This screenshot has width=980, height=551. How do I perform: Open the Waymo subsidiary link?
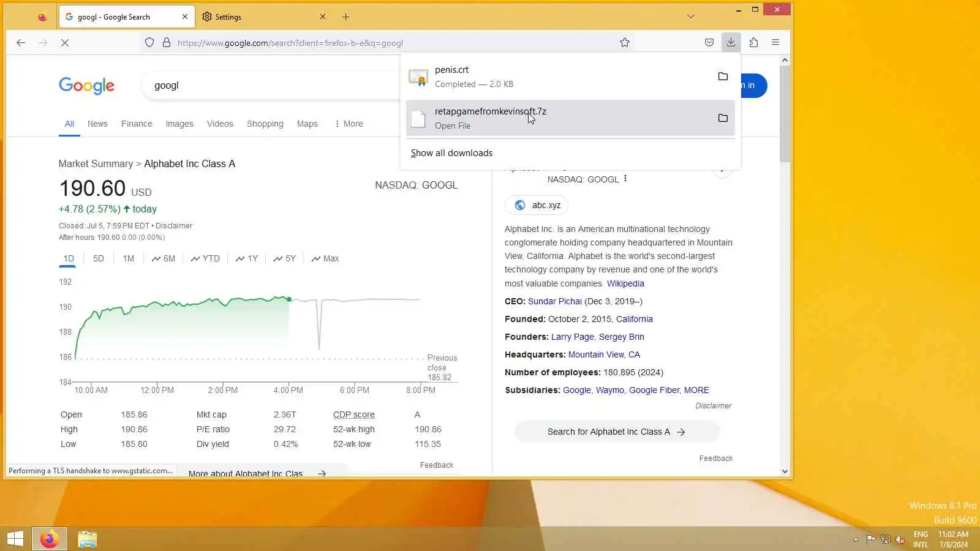click(x=610, y=390)
